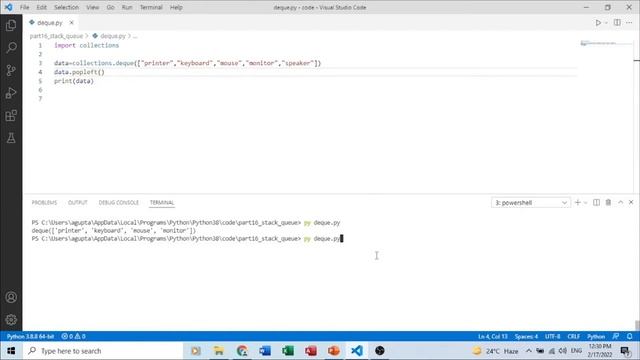Screen dimensions: 640x360
Task: Maximize the terminal panel size
Action: 620,202
